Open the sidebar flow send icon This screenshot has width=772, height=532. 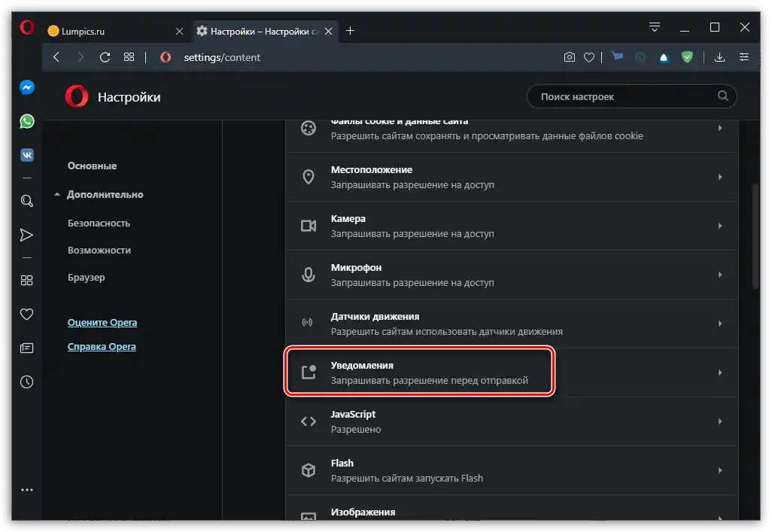26,235
